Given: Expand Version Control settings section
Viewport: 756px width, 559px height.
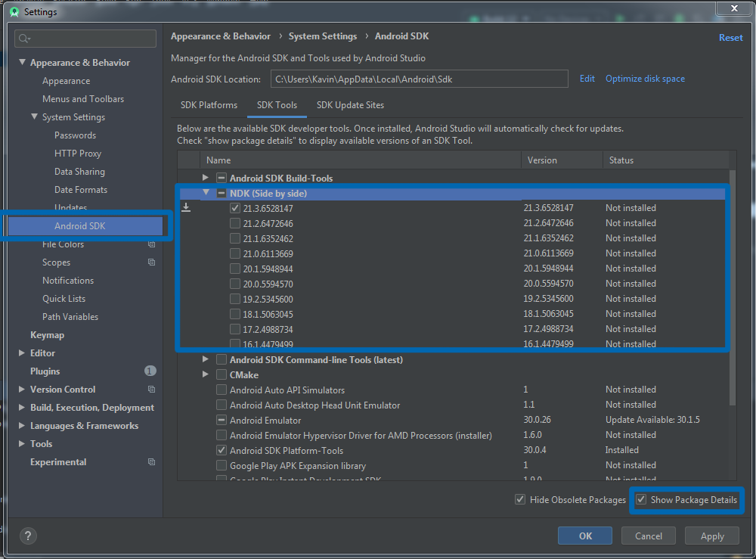Looking at the screenshot, I should pos(22,390).
